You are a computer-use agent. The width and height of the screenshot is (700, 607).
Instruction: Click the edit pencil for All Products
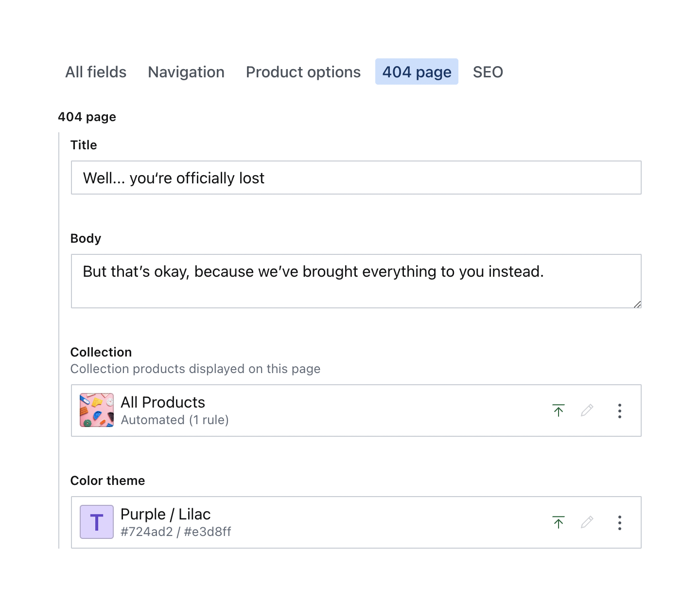click(587, 411)
